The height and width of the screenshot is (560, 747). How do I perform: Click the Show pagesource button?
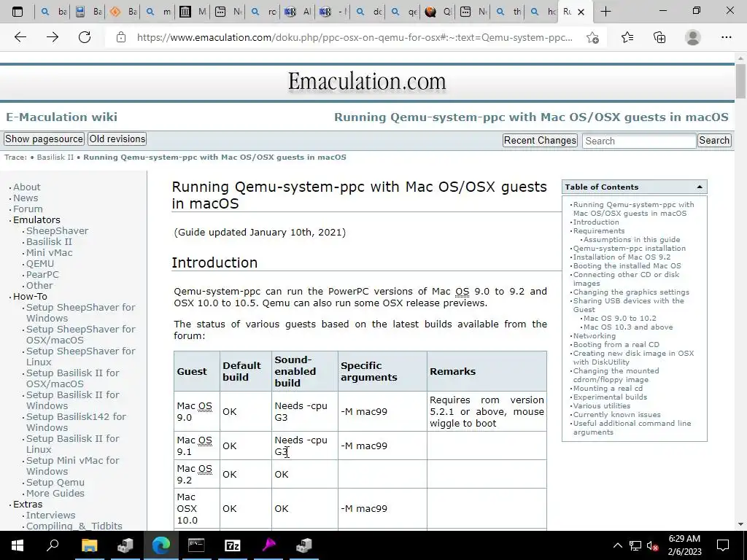point(44,139)
